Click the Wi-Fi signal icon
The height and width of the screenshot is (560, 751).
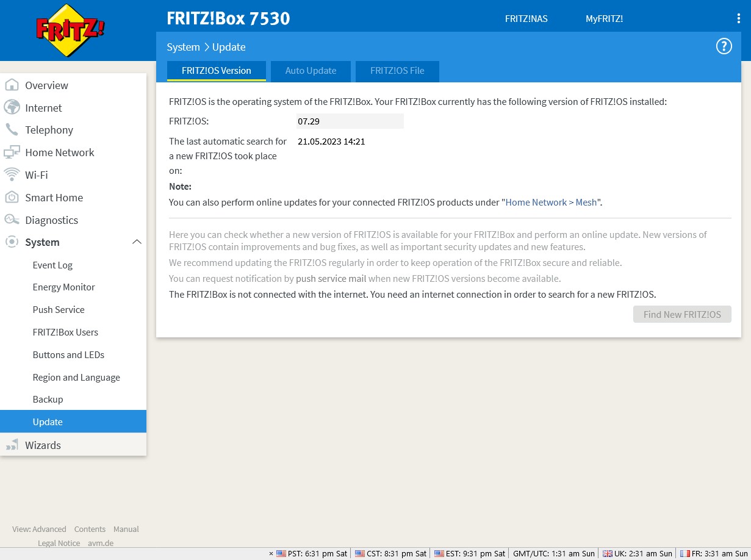coord(12,175)
